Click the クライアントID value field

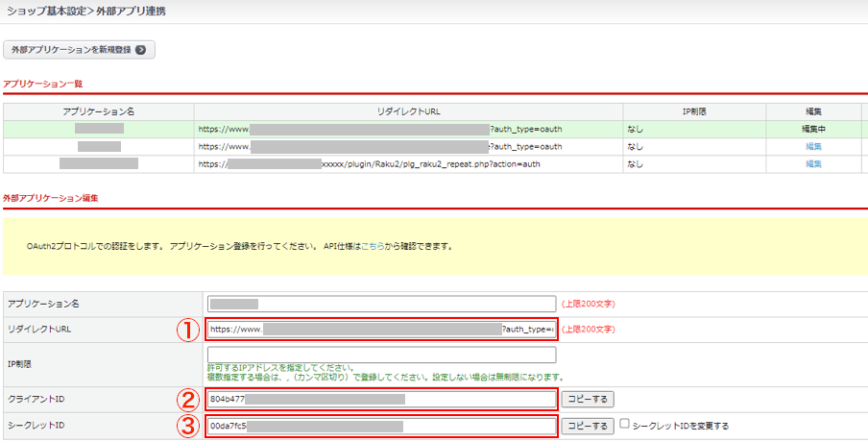tap(381, 398)
